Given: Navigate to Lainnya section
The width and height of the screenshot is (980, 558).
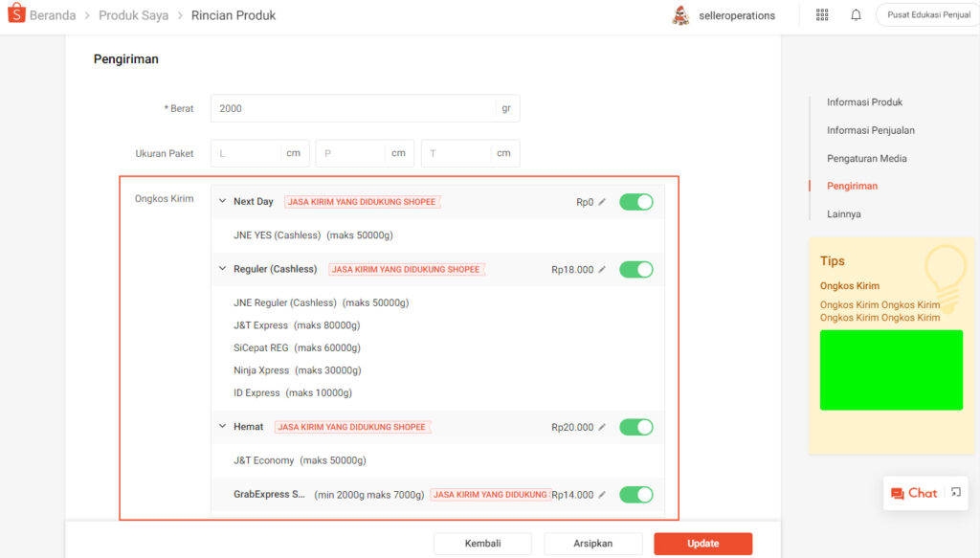Looking at the screenshot, I should click(x=844, y=213).
